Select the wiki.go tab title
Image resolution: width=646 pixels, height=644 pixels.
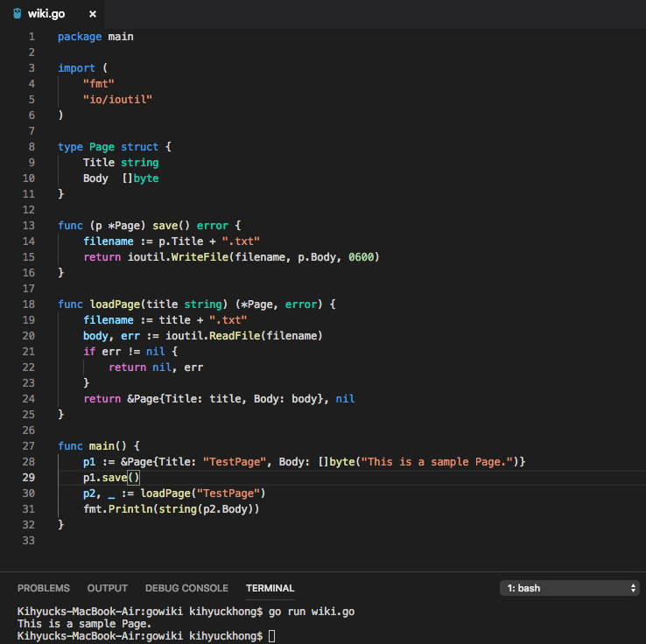coord(46,14)
